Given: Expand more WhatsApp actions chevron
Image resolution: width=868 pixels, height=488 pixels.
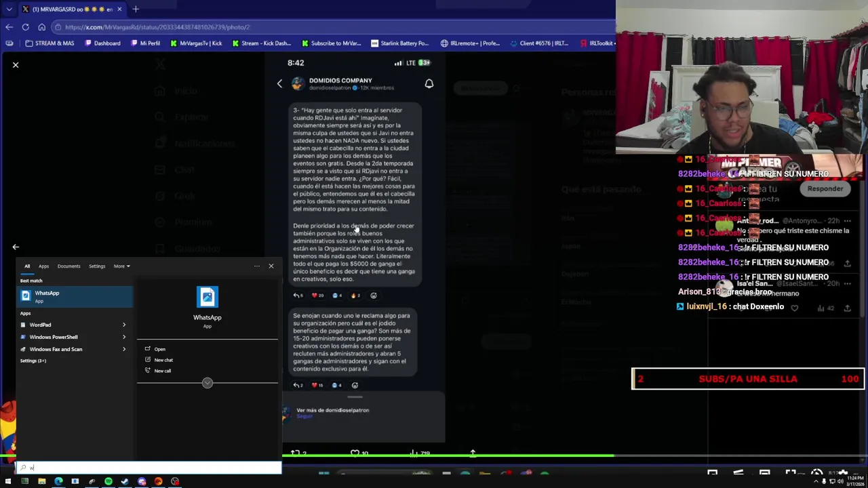Looking at the screenshot, I should tap(208, 383).
